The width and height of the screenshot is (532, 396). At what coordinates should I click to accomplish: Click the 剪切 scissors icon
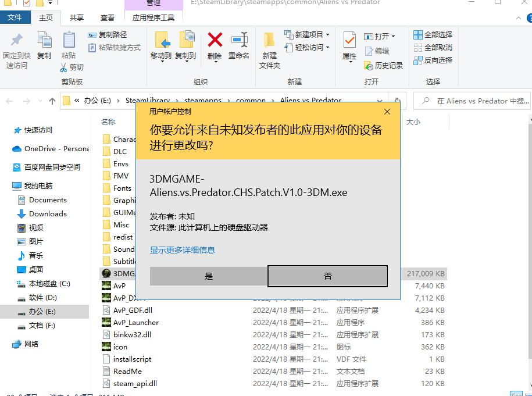(63, 67)
